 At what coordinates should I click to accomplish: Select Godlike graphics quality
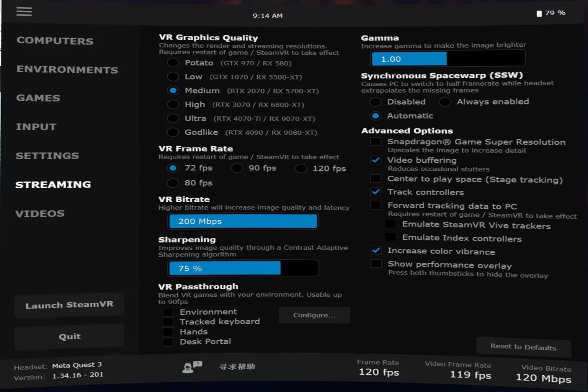pyautogui.click(x=173, y=132)
